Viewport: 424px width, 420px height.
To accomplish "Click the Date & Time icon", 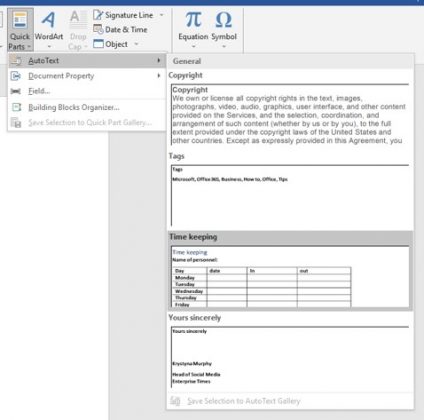I will pyautogui.click(x=98, y=29).
